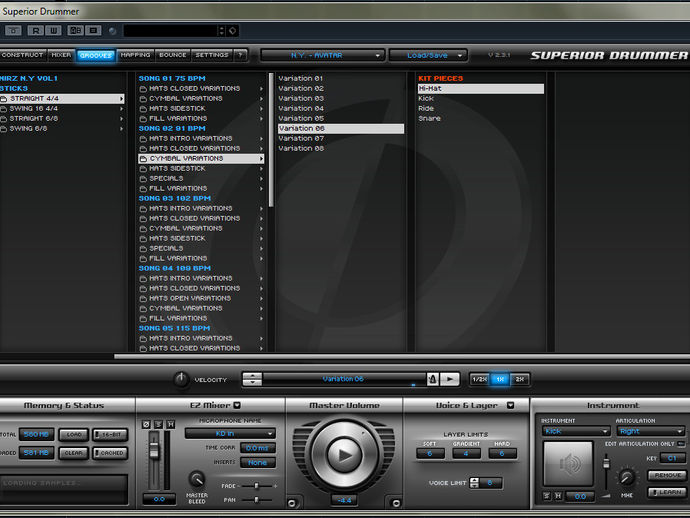690x518 pixels.
Task: Solo the instrument with the S button
Action: point(547,496)
